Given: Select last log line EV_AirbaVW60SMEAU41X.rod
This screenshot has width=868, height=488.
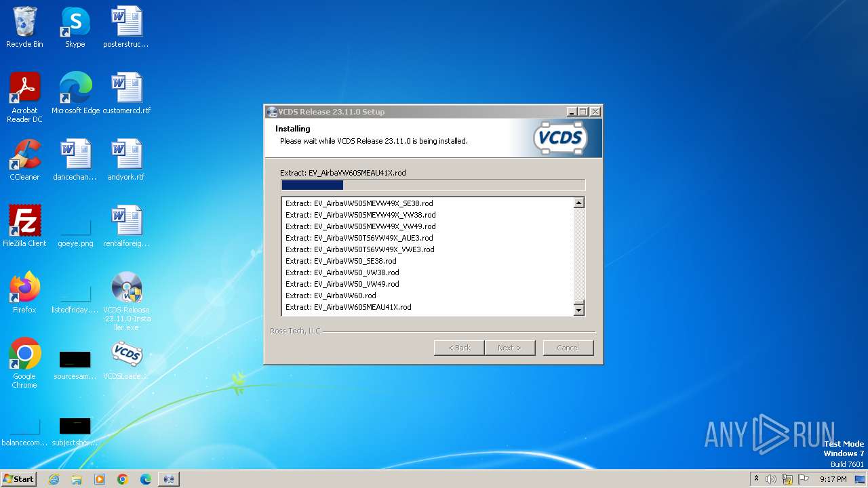Looking at the screenshot, I should (348, 307).
